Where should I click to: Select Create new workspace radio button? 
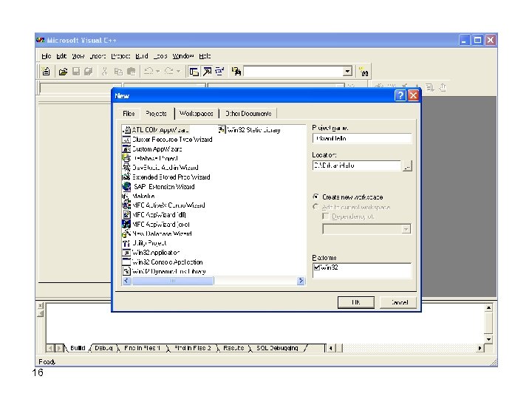click(x=316, y=197)
